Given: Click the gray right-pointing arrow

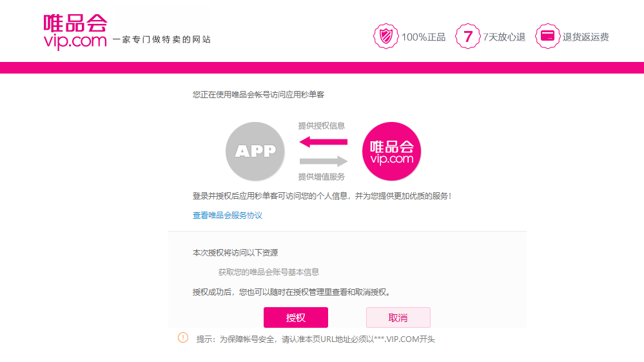Looking at the screenshot, I should (323, 161).
